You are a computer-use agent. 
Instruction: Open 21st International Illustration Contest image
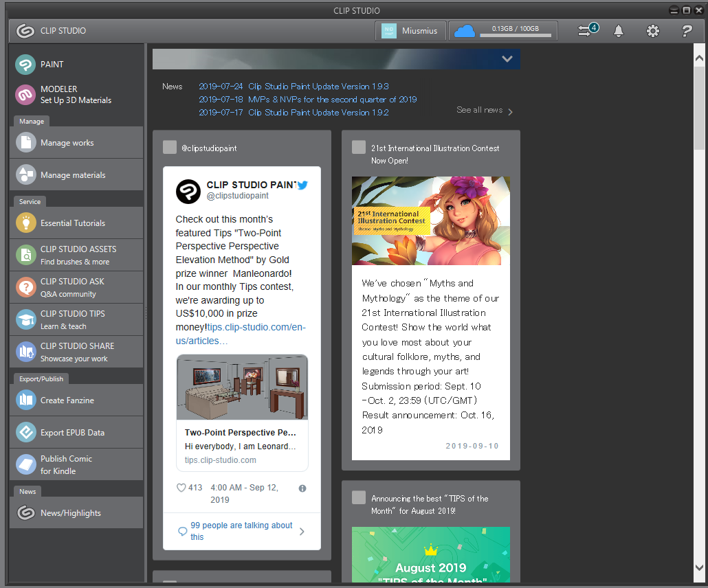click(x=431, y=220)
